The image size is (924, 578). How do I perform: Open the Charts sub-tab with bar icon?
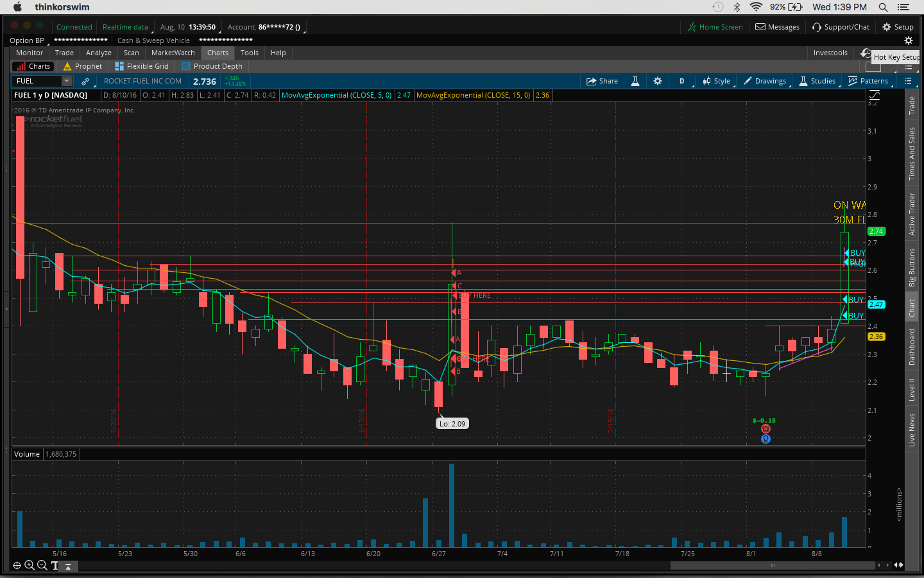[33, 66]
